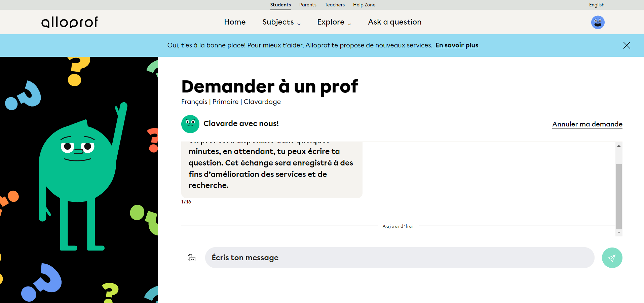Viewport: 644px width, 303px height.
Task: Open the Help Zone tab
Action: click(x=364, y=5)
